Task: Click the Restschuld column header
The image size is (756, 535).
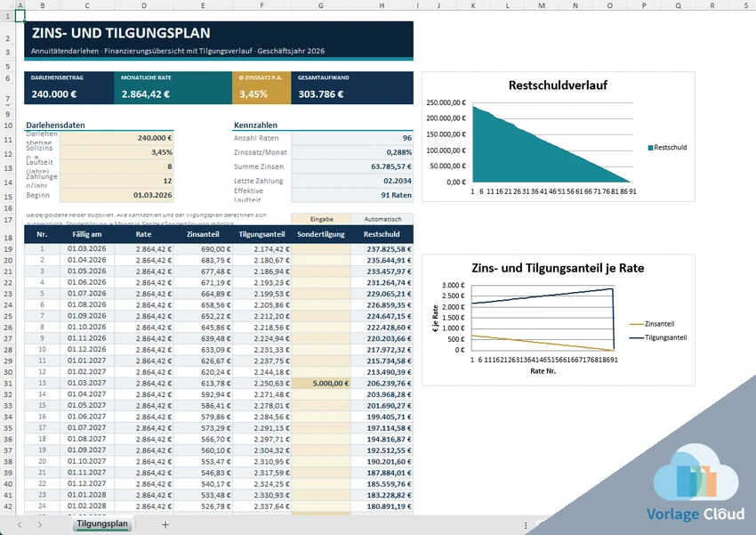Action: pos(382,234)
